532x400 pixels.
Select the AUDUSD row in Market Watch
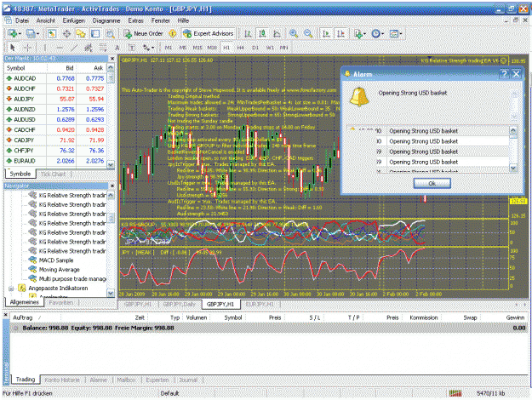coord(55,119)
